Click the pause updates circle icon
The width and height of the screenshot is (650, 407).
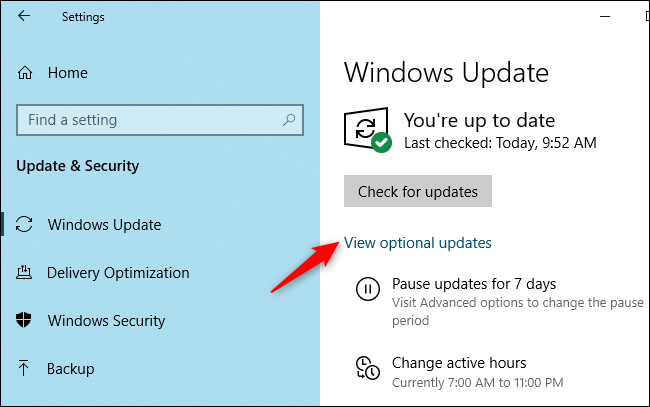[x=368, y=291]
